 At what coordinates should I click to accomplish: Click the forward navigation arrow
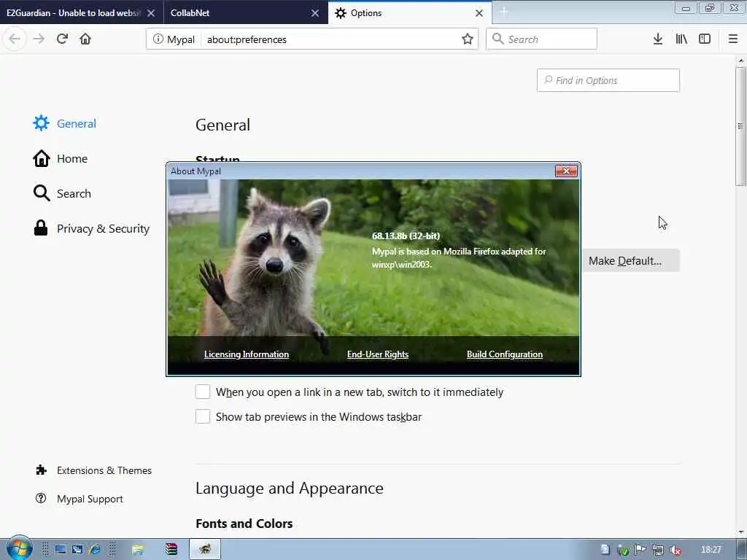click(39, 39)
